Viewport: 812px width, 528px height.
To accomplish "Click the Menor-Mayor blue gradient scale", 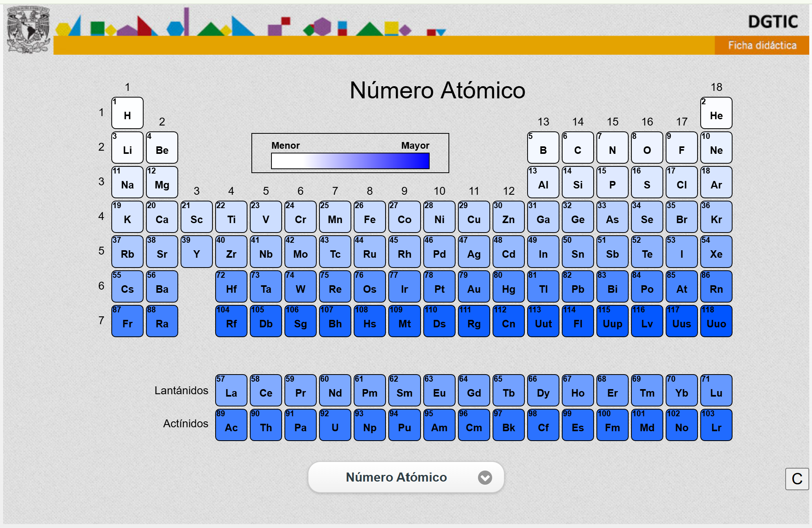I will (x=350, y=161).
